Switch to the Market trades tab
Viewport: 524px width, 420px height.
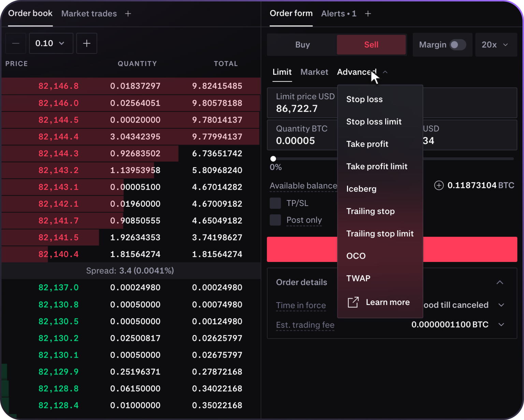(x=89, y=14)
